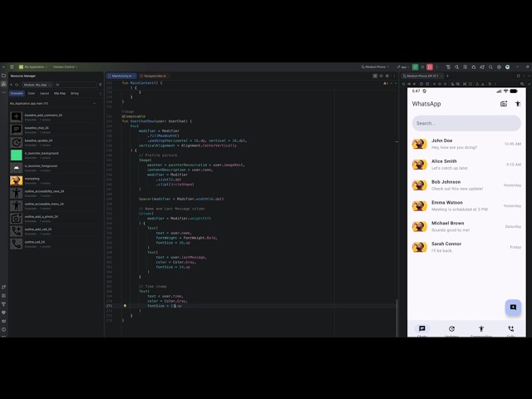This screenshot has height=399, width=532.
Task: Select the Medium Phone API running device tab
Action: 422,76
